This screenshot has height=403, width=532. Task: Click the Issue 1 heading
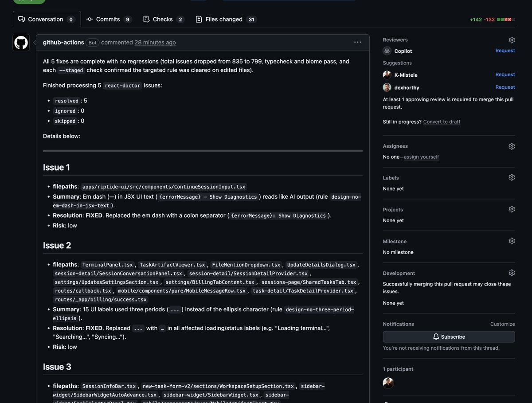click(x=56, y=168)
